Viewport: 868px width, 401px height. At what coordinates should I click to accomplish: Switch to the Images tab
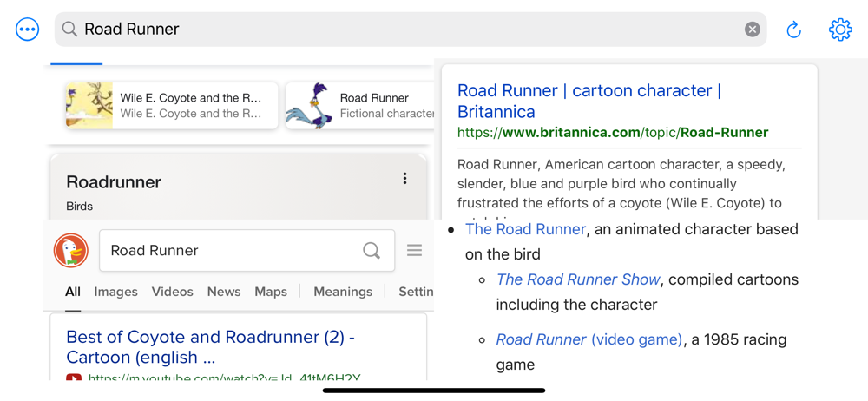[x=115, y=292]
